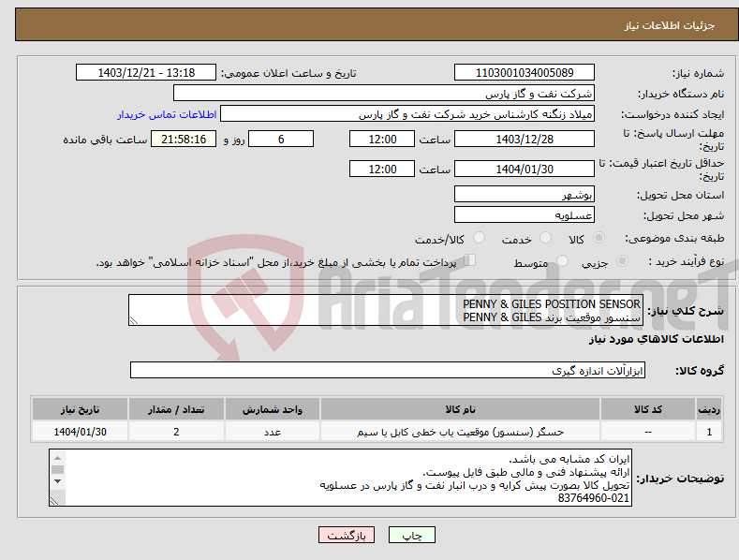Image resolution: width=739 pixels, height=560 pixels.
Task: Click the delivery province field بوشهر
Action: click(525, 194)
